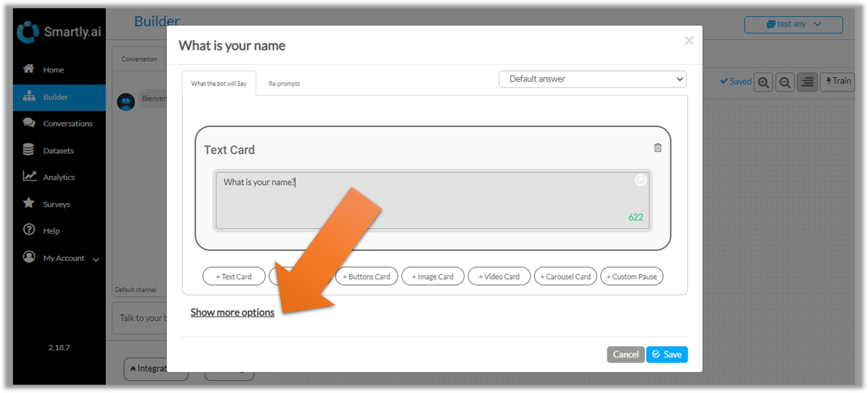Click the align lines toolbar icon
This screenshot has width=868, height=393.
click(x=807, y=82)
